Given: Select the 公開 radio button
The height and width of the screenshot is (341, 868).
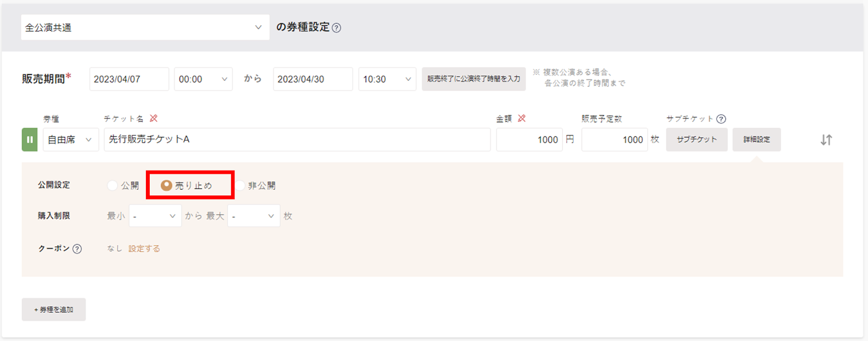Looking at the screenshot, I should coord(113,186).
